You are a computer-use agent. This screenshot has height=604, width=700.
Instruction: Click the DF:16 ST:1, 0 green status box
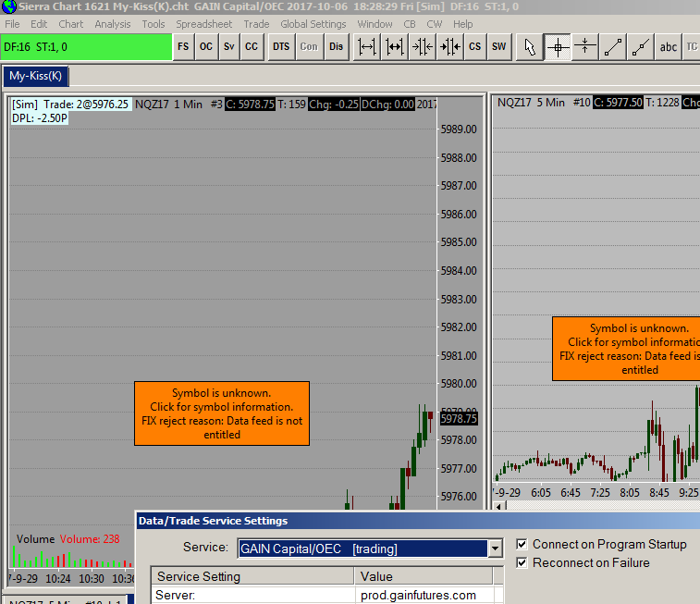click(x=86, y=47)
